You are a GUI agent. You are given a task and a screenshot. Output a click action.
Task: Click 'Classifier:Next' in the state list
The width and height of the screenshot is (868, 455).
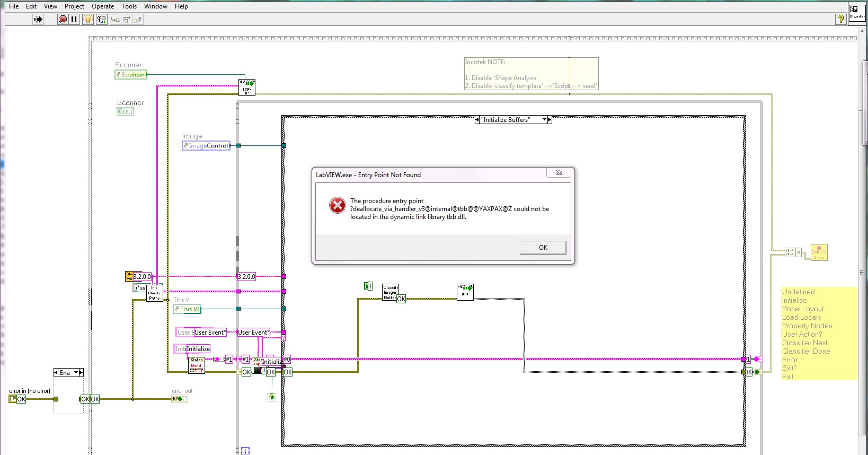click(805, 343)
